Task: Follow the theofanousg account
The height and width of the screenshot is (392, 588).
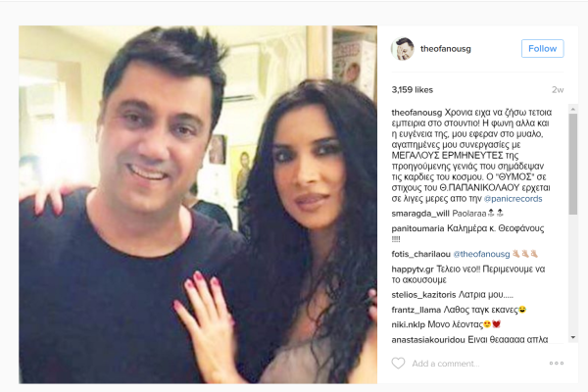Action: [x=542, y=48]
